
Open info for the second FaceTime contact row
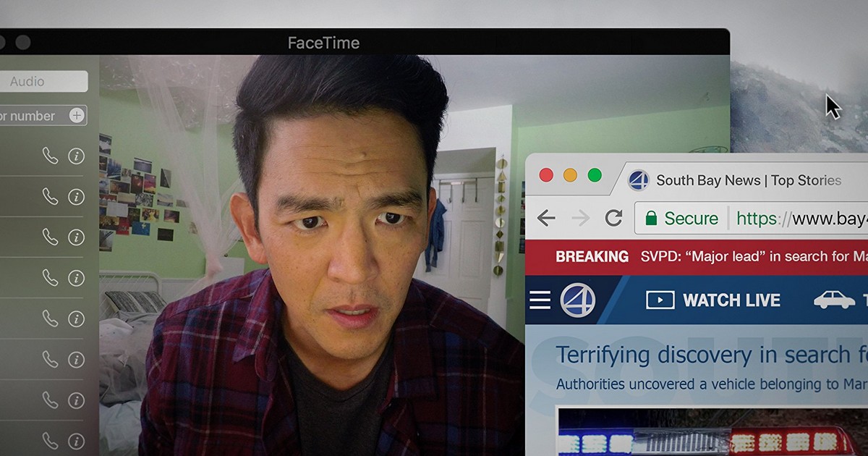click(76, 196)
